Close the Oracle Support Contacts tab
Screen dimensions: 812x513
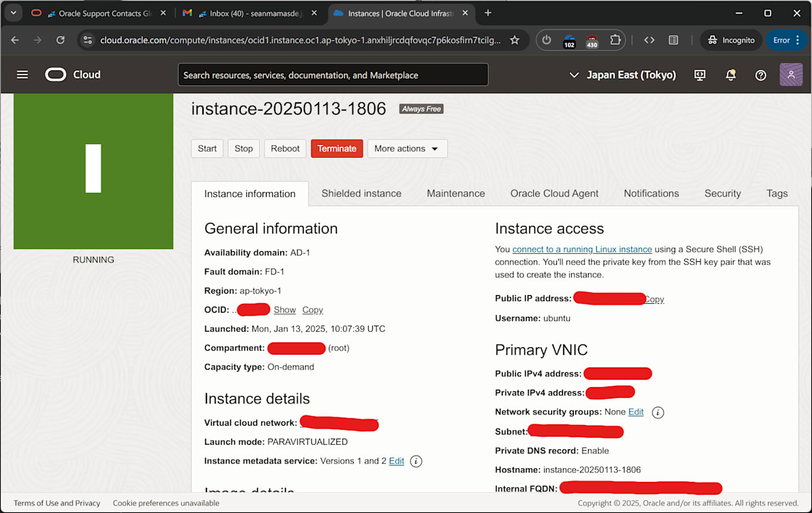coord(163,13)
